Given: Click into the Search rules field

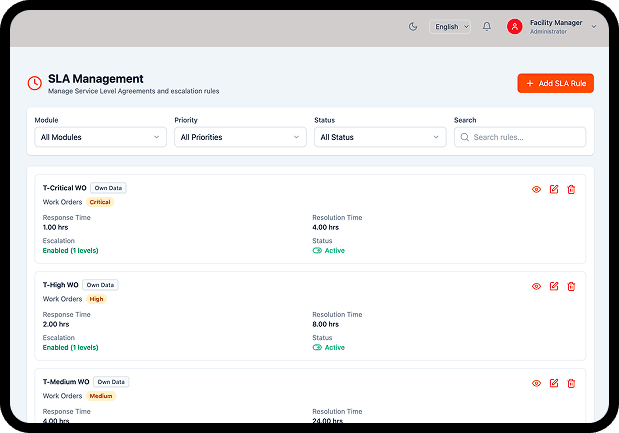Looking at the screenshot, I should click(x=520, y=137).
